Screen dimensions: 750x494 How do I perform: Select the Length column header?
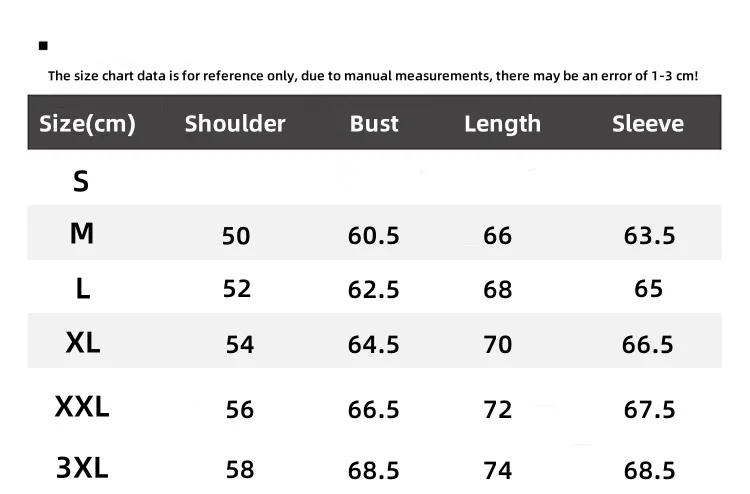[502, 124]
